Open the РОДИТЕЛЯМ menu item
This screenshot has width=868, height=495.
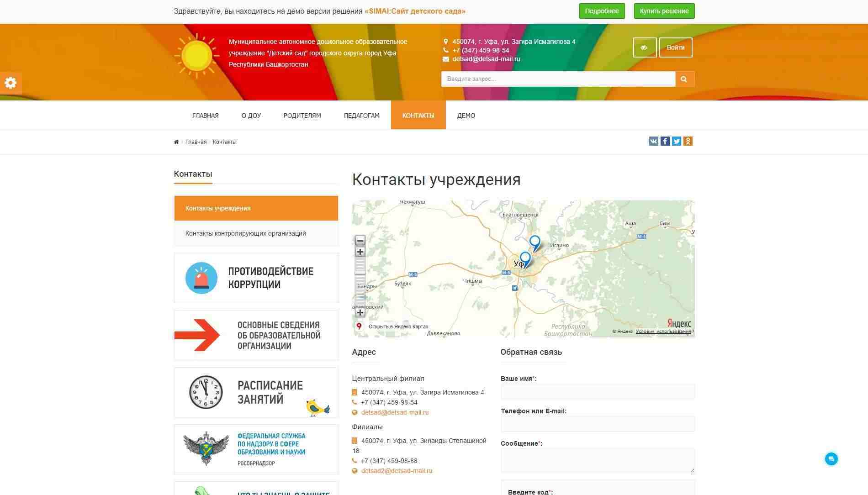coord(302,115)
